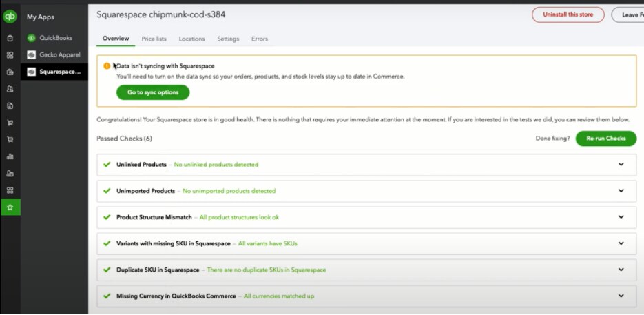The image size is (644, 315).
Task: Click the Congratulations store health message
Action: tap(363, 120)
